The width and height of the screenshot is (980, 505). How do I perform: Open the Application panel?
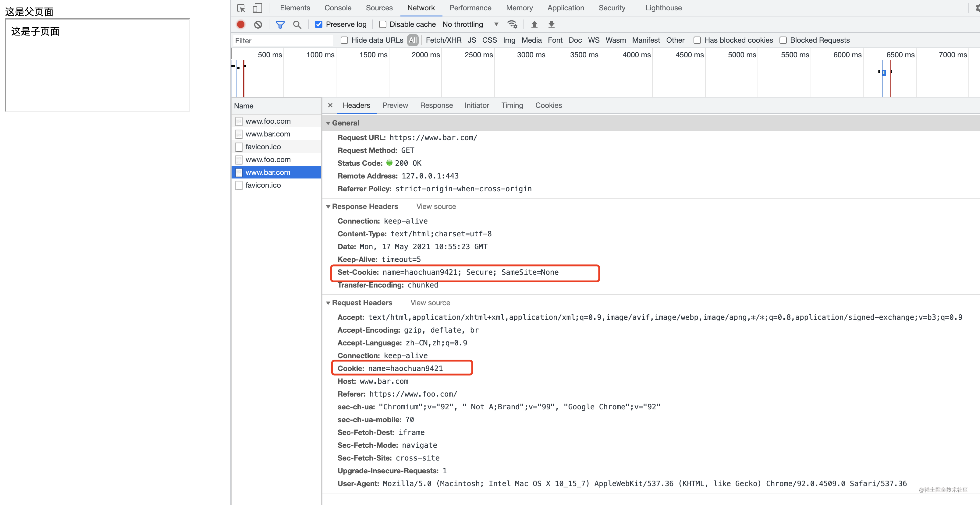click(x=566, y=8)
